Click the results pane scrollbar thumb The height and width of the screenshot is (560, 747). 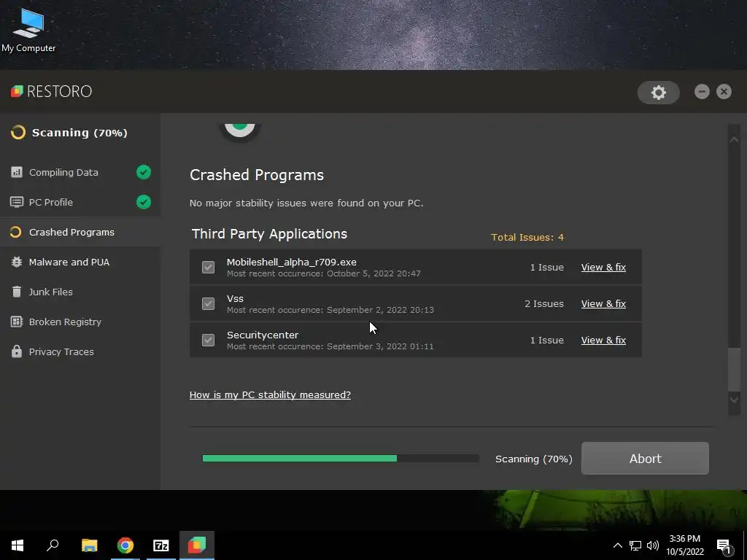coord(734,370)
